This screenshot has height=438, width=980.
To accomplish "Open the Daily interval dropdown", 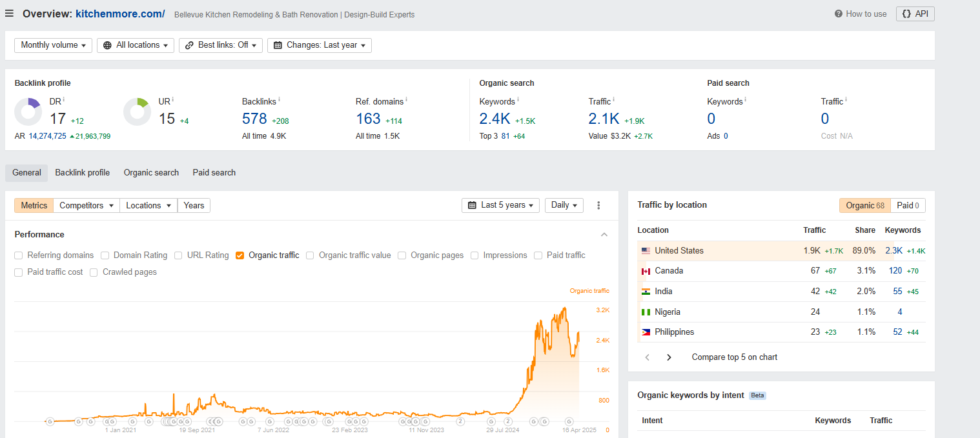I will tap(564, 205).
